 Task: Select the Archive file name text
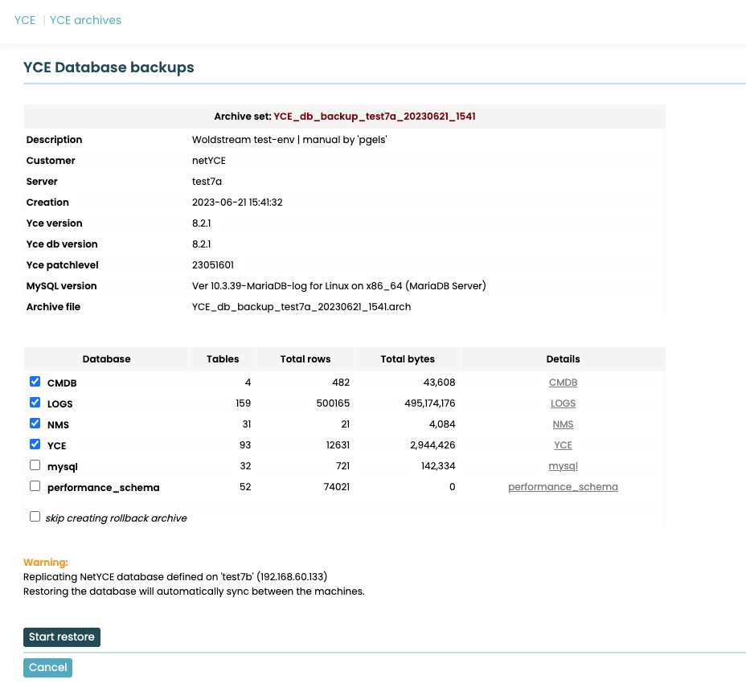pos(301,307)
